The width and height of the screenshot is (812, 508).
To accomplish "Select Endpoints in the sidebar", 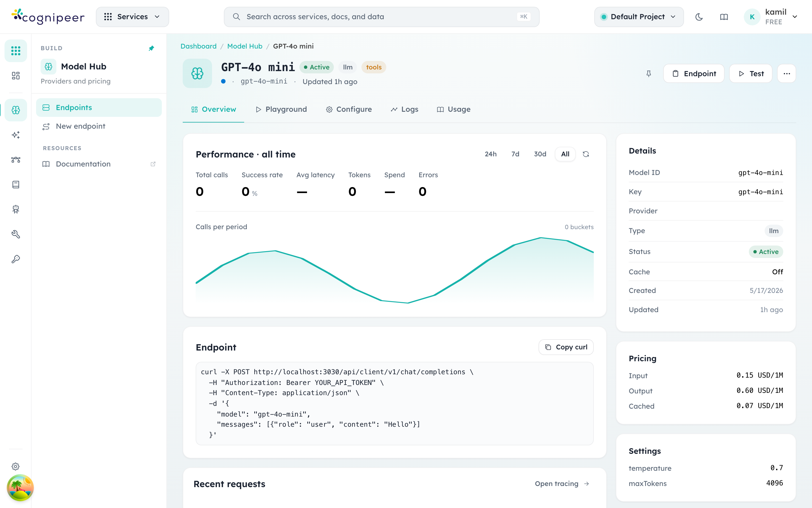I will 99,108.
